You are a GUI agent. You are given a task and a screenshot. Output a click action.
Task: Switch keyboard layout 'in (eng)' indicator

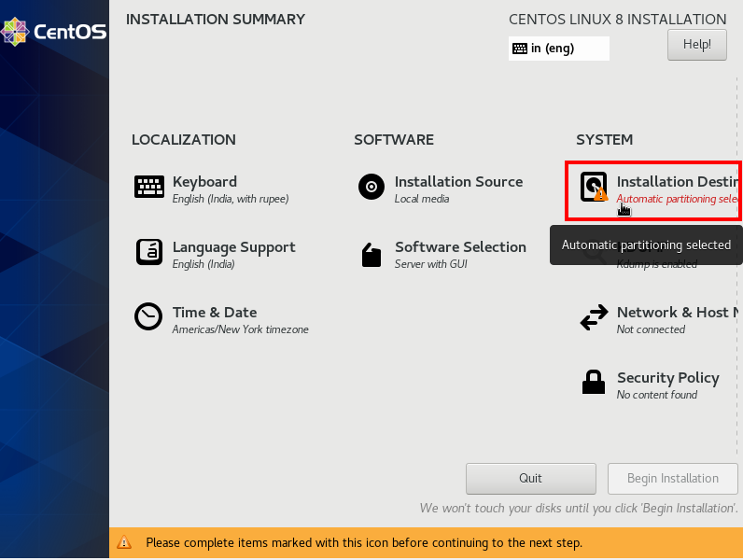tap(559, 49)
